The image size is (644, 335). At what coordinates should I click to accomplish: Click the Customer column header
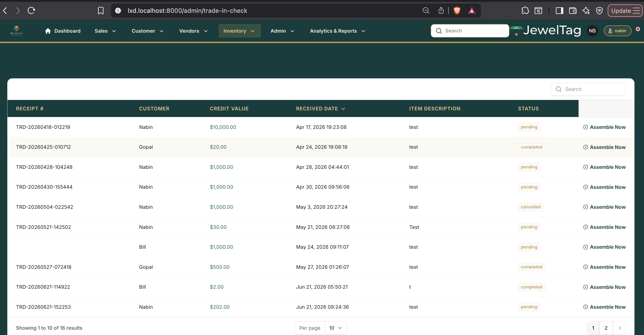pos(154,109)
